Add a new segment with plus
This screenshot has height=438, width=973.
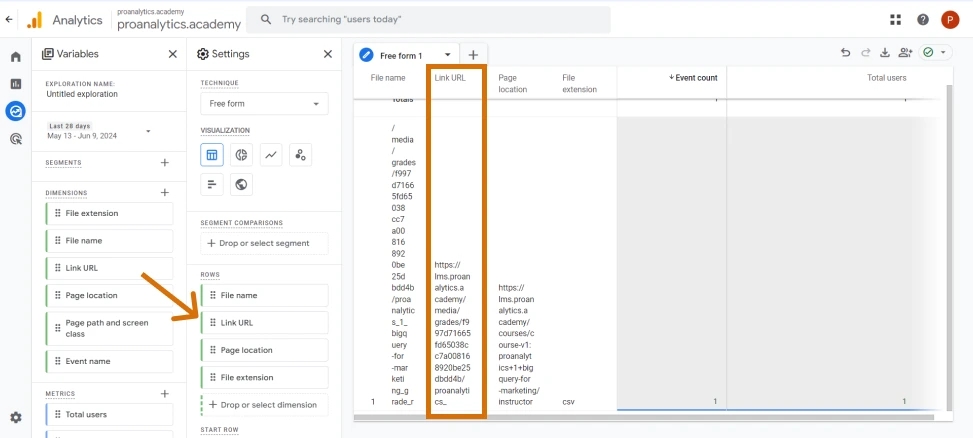[164, 163]
